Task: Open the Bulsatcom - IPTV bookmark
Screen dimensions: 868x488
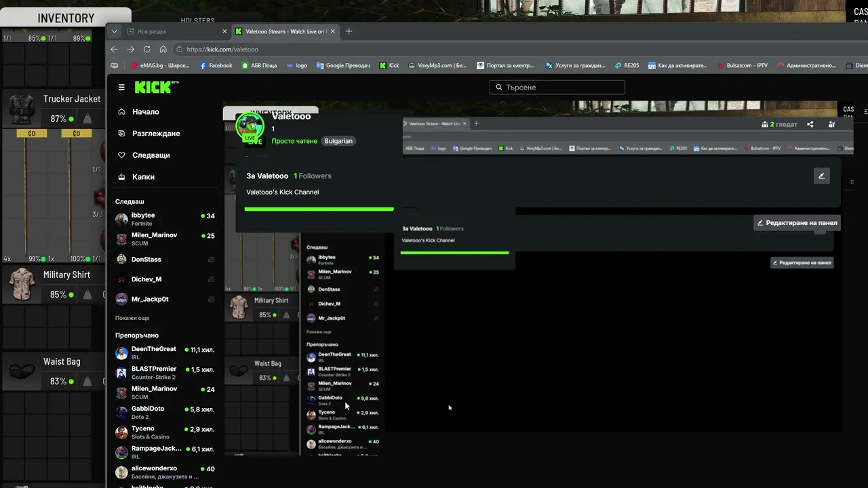Action: 742,66
